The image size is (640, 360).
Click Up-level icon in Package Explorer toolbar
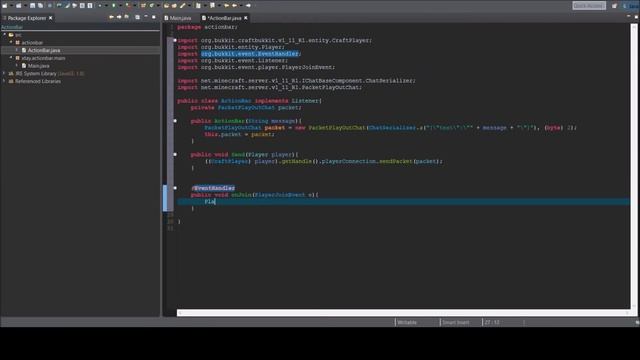coord(127,17)
